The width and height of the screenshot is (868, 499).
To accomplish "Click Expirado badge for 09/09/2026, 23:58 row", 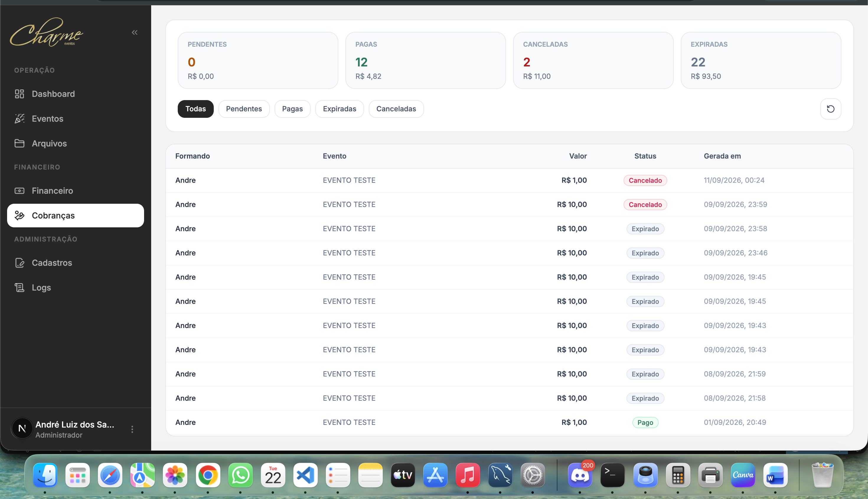I will (x=645, y=229).
